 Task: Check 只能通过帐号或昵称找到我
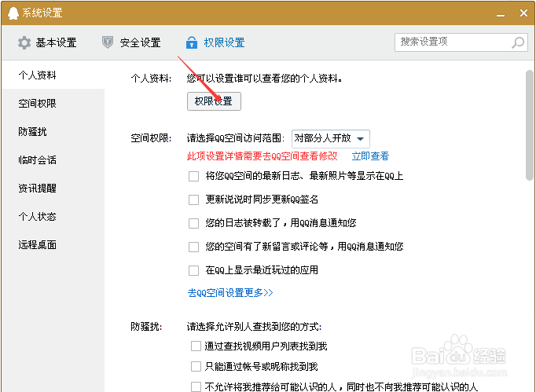pyautogui.click(x=196, y=367)
